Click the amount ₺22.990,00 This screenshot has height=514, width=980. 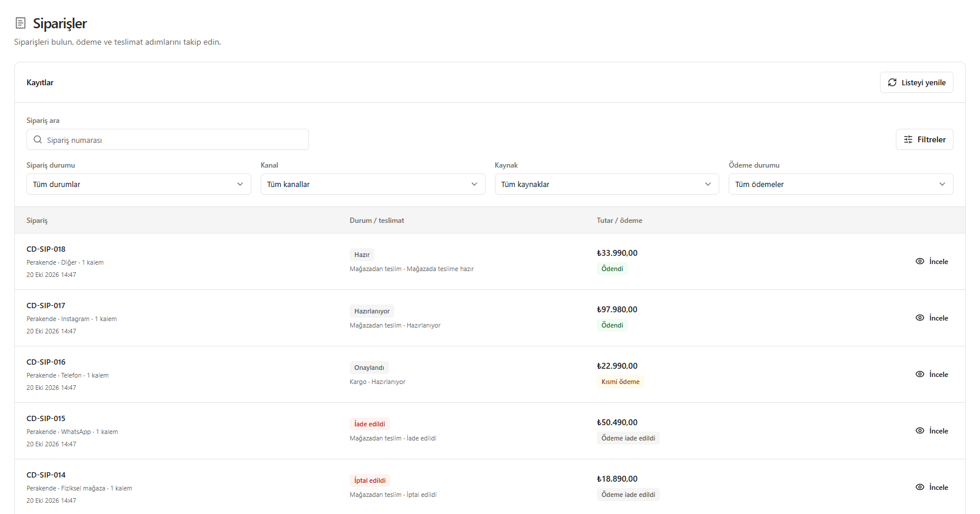point(617,366)
